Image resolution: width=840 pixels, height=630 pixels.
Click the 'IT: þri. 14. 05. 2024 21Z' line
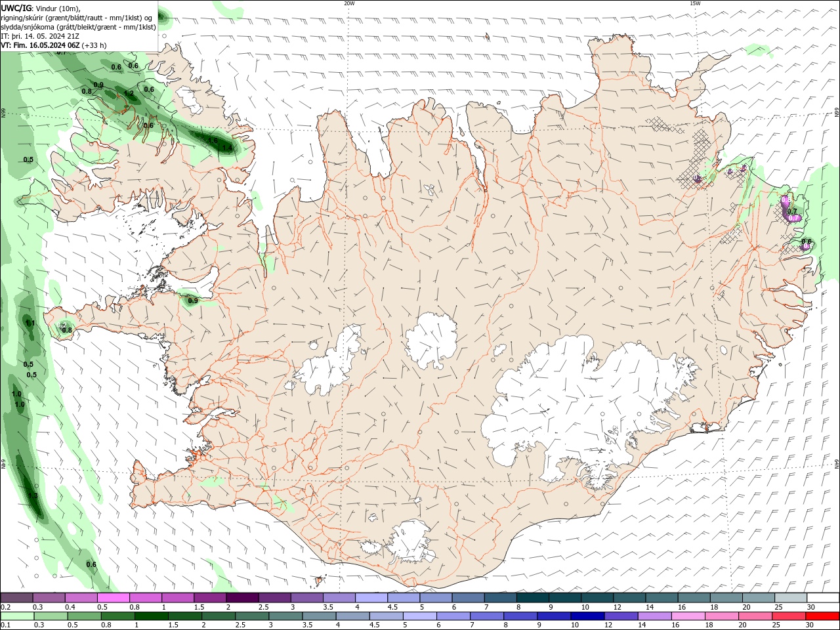point(39,36)
